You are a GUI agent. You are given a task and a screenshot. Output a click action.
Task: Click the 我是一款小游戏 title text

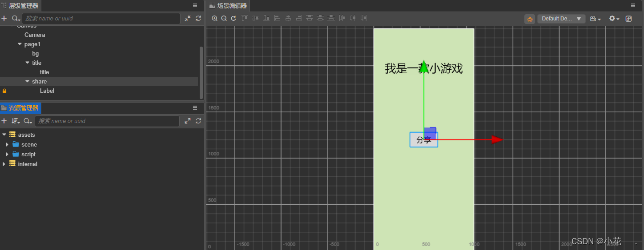pyautogui.click(x=424, y=68)
